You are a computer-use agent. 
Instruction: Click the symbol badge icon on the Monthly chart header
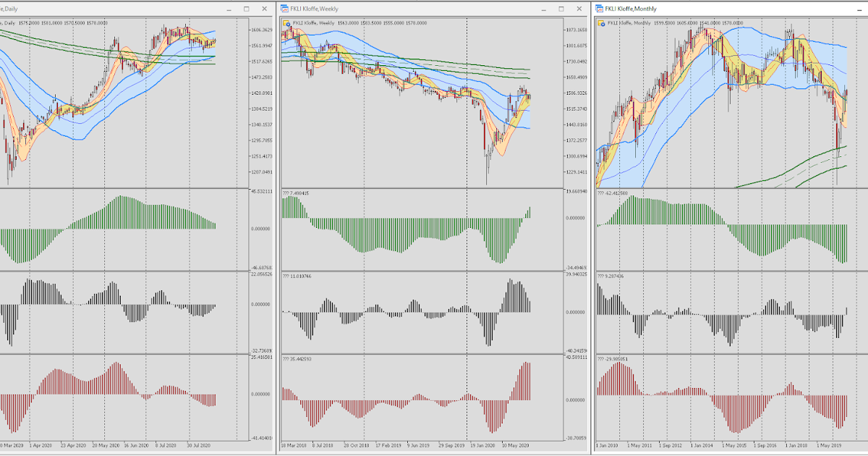pyautogui.click(x=600, y=23)
